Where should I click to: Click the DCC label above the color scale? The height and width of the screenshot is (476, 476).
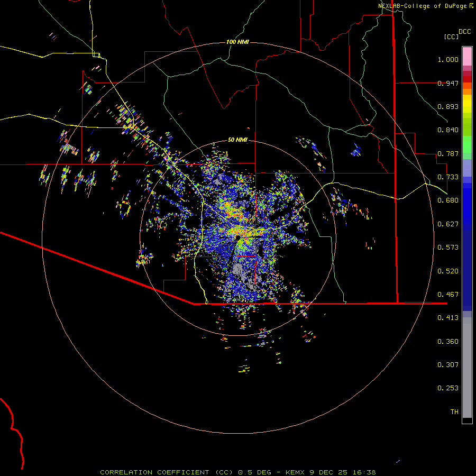[x=464, y=32]
